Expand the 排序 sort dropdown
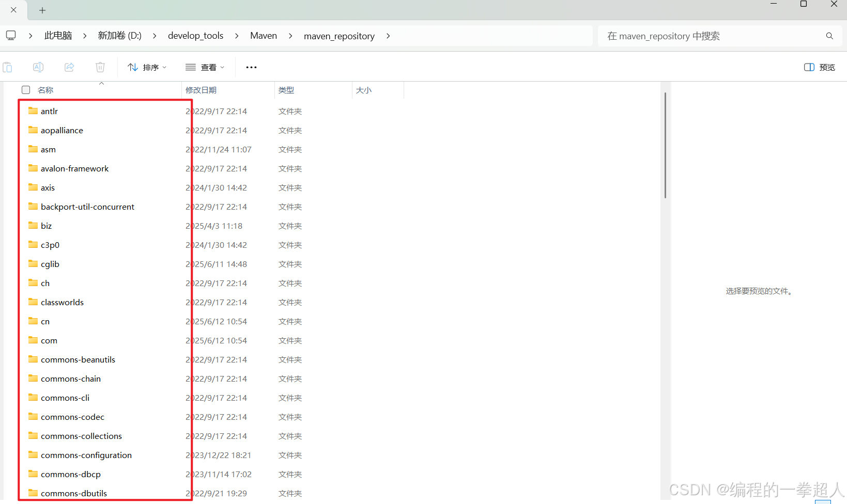The image size is (847, 504). pyautogui.click(x=147, y=67)
